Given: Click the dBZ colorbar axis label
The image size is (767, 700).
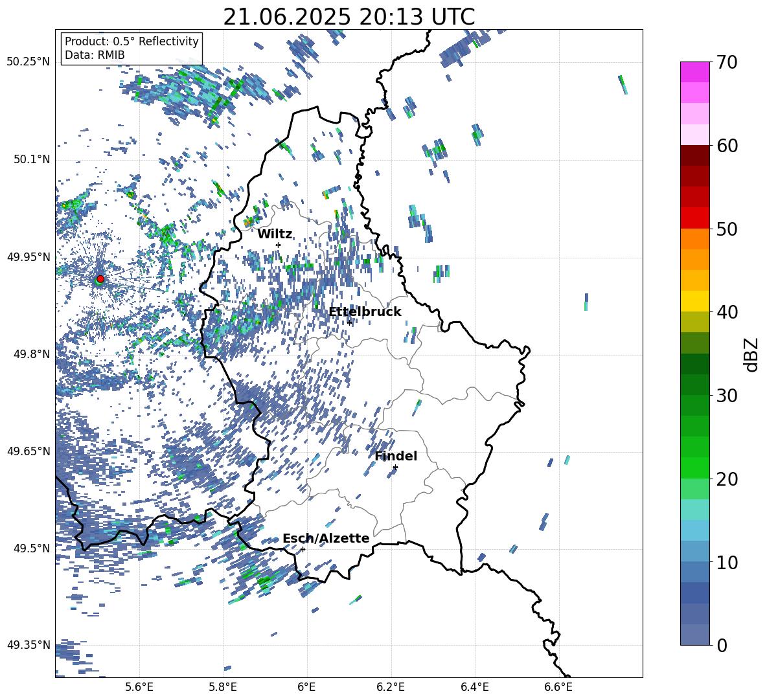Looking at the screenshot, I should (x=752, y=354).
